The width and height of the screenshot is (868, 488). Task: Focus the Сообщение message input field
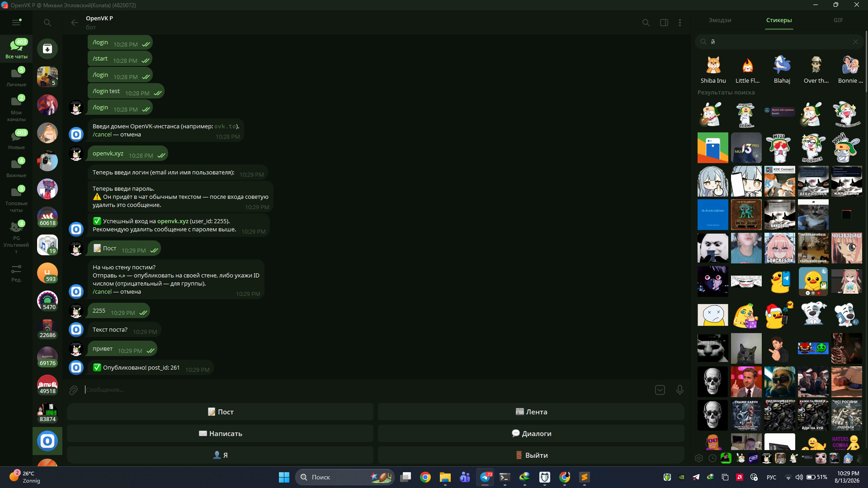click(x=366, y=390)
